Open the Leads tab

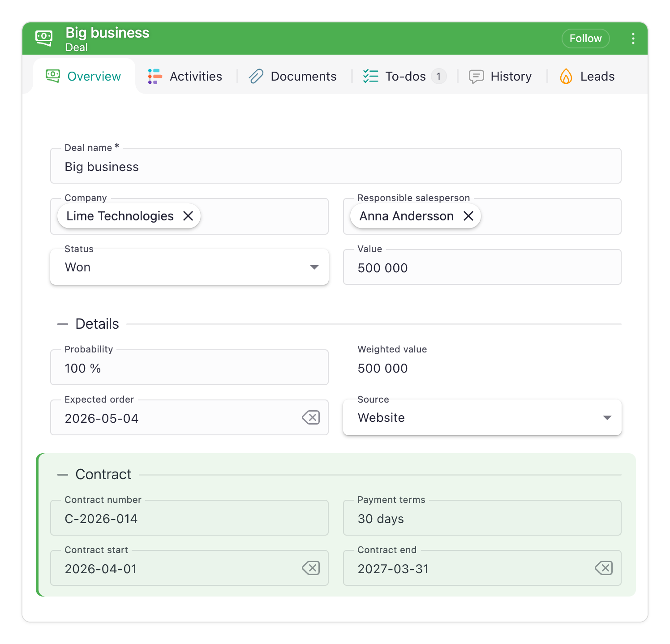click(587, 77)
